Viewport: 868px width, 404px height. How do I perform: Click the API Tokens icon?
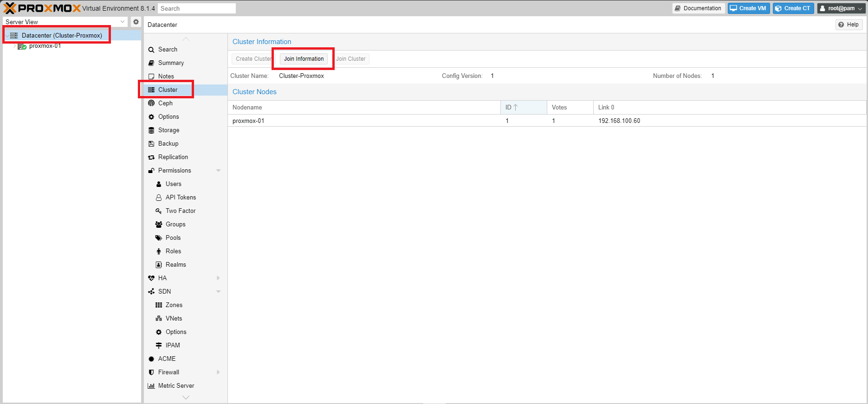click(159, 198)
